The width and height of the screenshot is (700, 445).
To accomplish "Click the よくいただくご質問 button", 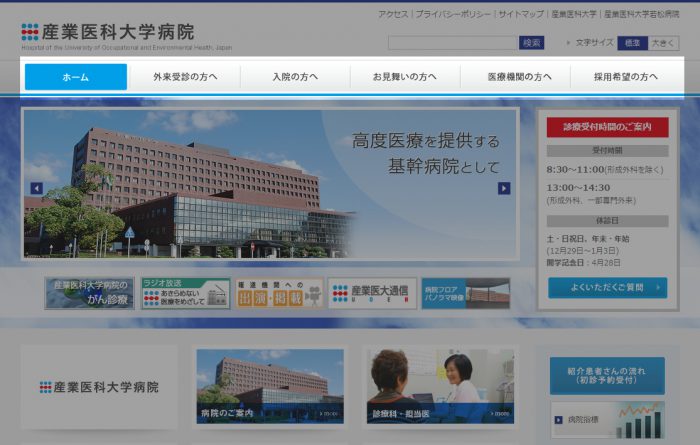I will 608,288.
